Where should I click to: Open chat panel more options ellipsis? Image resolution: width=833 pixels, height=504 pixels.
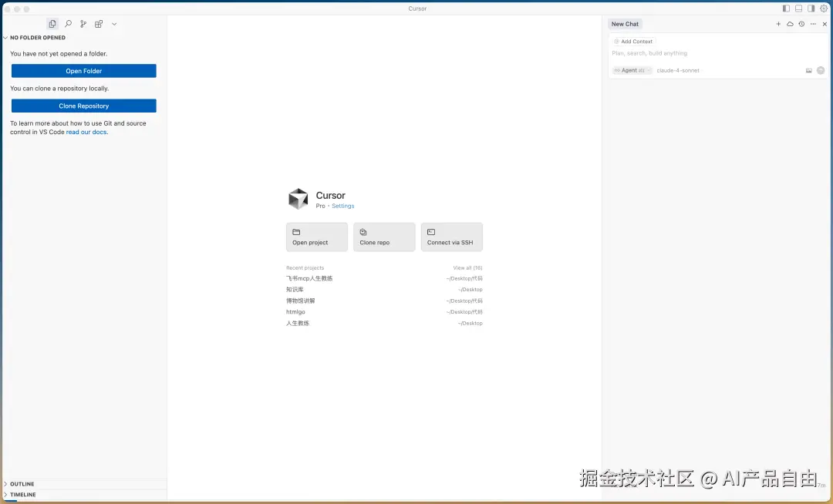click(813, 24)
